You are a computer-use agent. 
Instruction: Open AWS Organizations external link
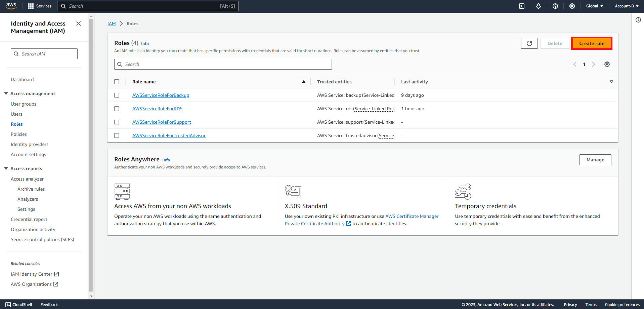35,284
